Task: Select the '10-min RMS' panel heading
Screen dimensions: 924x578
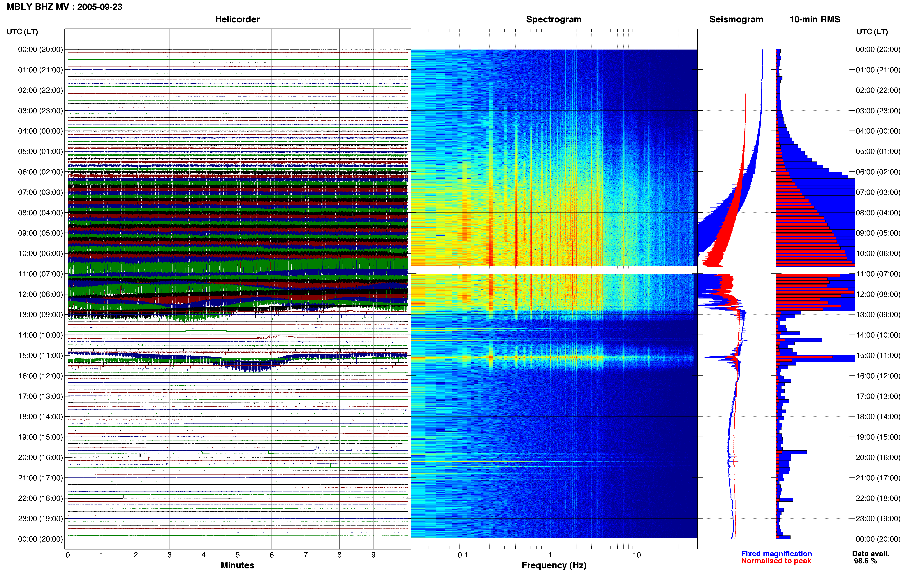Action: [815, 19]
